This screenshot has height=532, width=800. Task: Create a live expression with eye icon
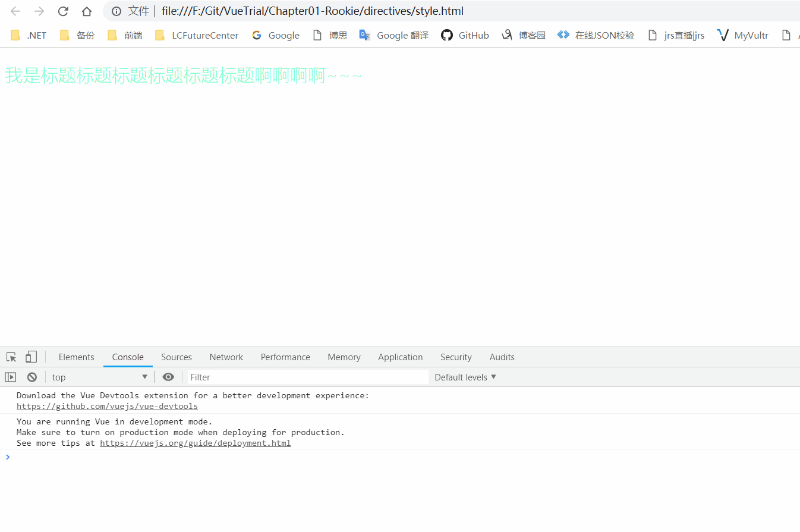(168, 377)
